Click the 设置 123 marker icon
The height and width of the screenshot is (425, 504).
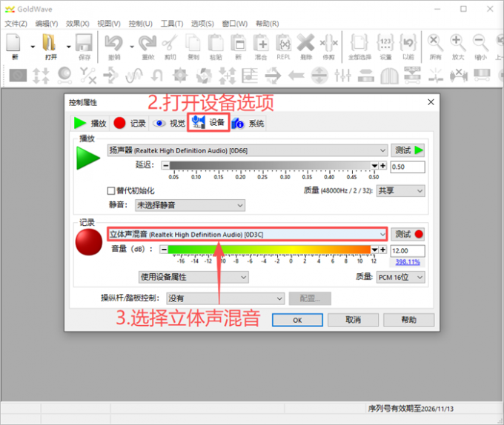click(385, 43)
